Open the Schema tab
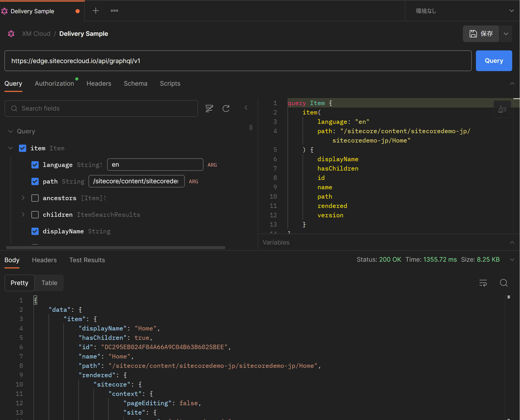Image resolution: width=520 pixels, height=420 pixels. (x=135, y=84)
